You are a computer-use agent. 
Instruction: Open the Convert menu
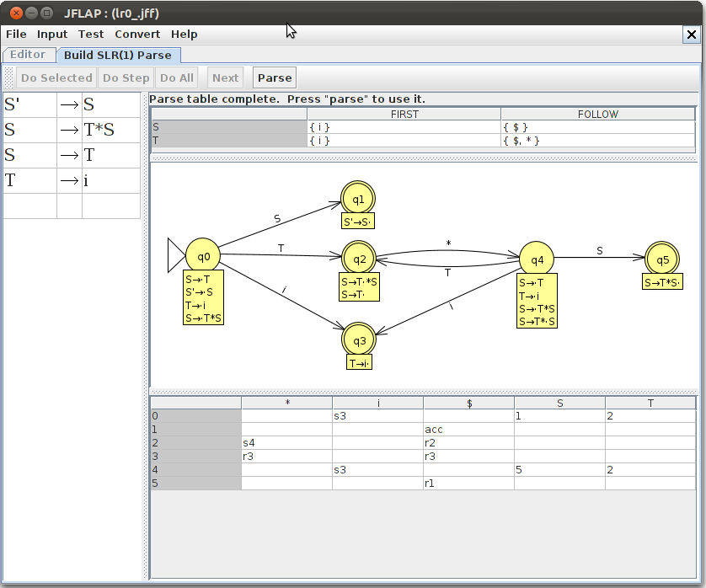coord(137,35)
